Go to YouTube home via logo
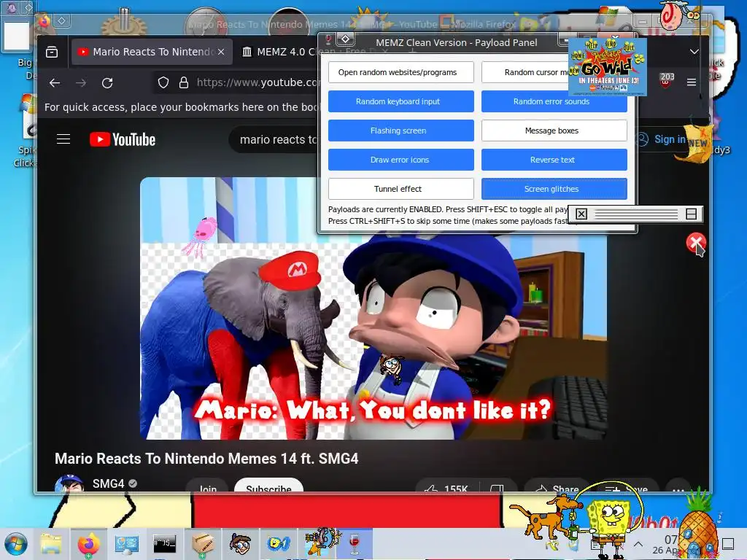Viewport: 747px width, 560px height. point(123,139)
